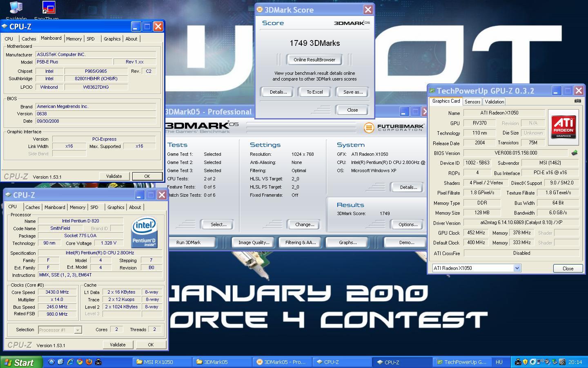
Task: Open Google Chrome from quick launch
Action: coord(80,362)
